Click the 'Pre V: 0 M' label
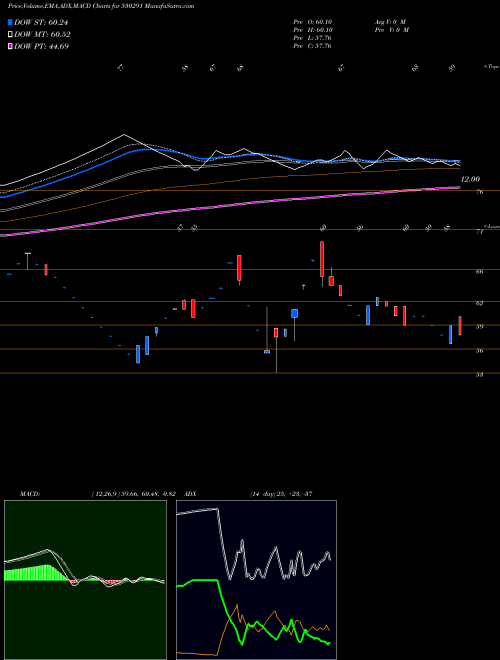This screenshot has height=660, width=500. pos(391,30)
